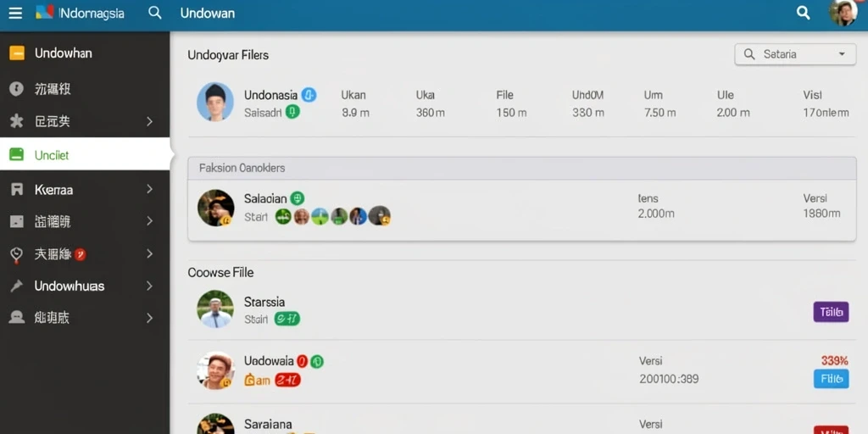The height and width of the screenshot is (434, 868).
Task: Click the purple button in Starssia row
Action: pyautogui.click(x=831, y=312)
